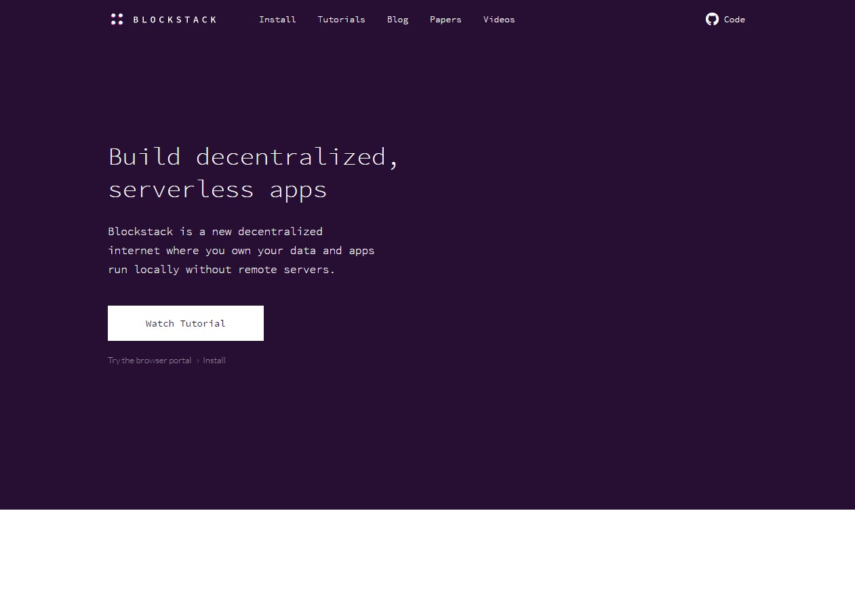
Task: Open the Papers page from the navbar
Action: [x=445, y=20]
